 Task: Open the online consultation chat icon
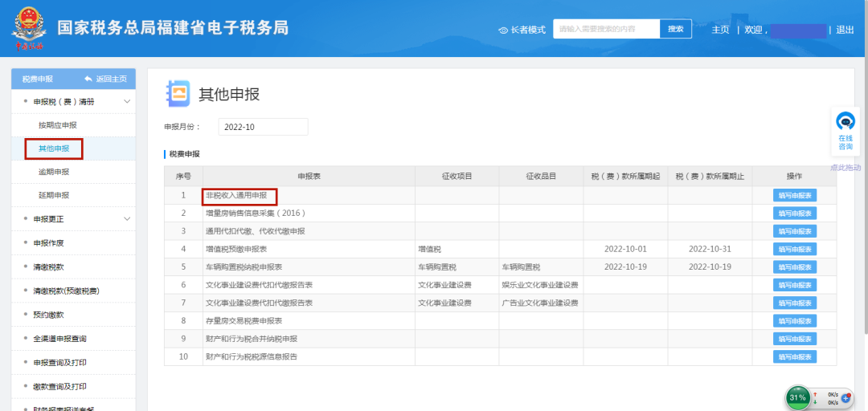tap(845, 122)
